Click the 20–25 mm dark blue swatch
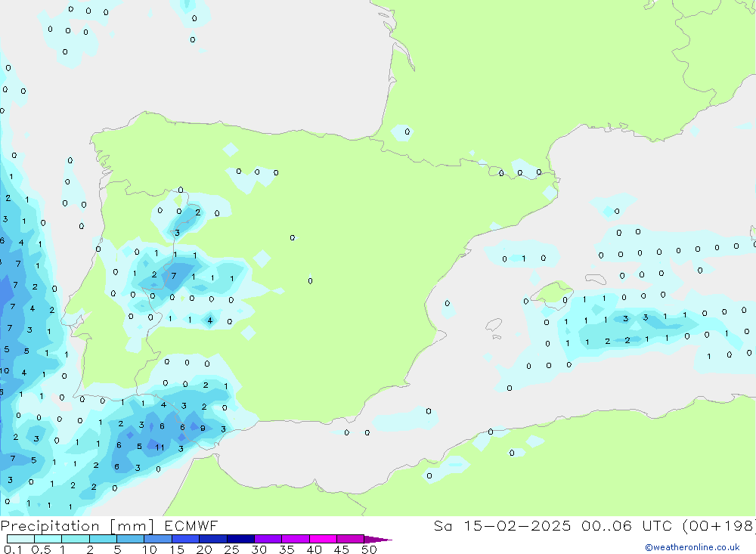This screenshot has width=756, height=554. (213, 539)
